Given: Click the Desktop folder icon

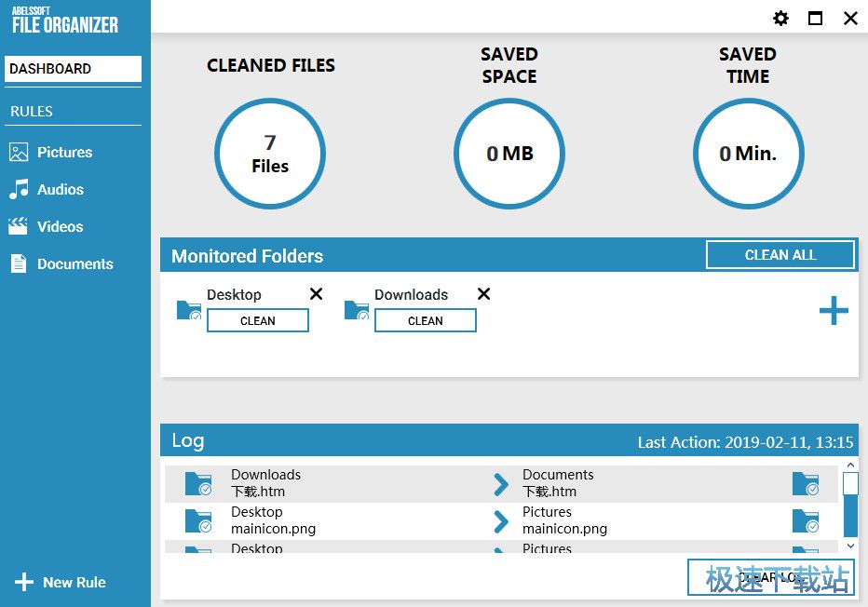Looking at the screenshot, I should tap(189, 310).
